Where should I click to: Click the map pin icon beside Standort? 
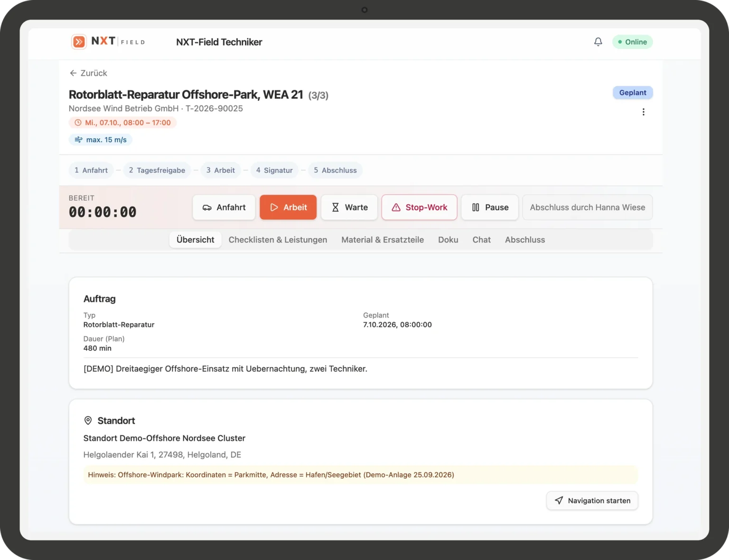tap(88, 420)
